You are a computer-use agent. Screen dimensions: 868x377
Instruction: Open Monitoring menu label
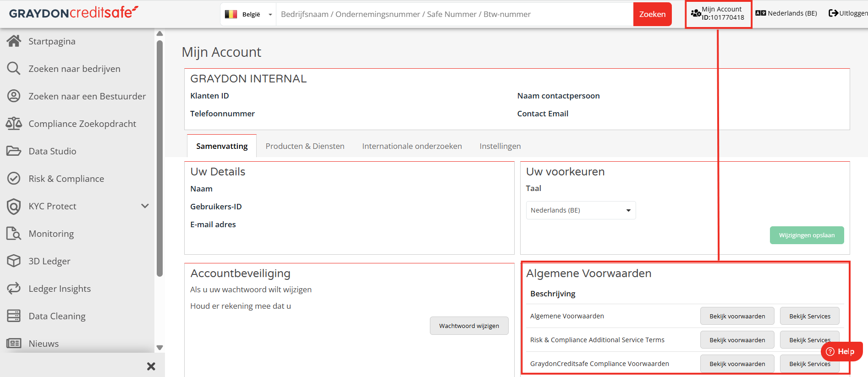point(51,234)
